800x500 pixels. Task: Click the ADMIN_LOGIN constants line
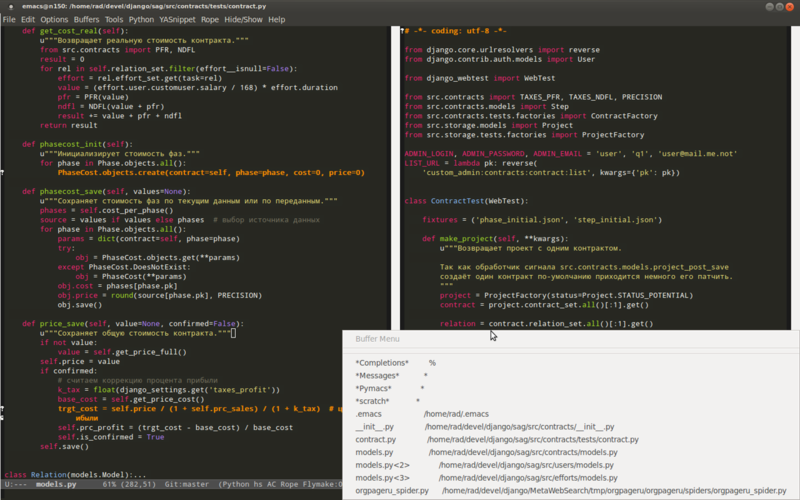570,154
